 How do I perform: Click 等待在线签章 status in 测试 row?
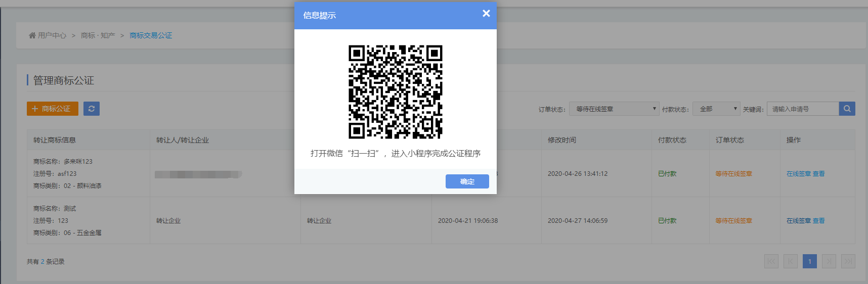734,221
